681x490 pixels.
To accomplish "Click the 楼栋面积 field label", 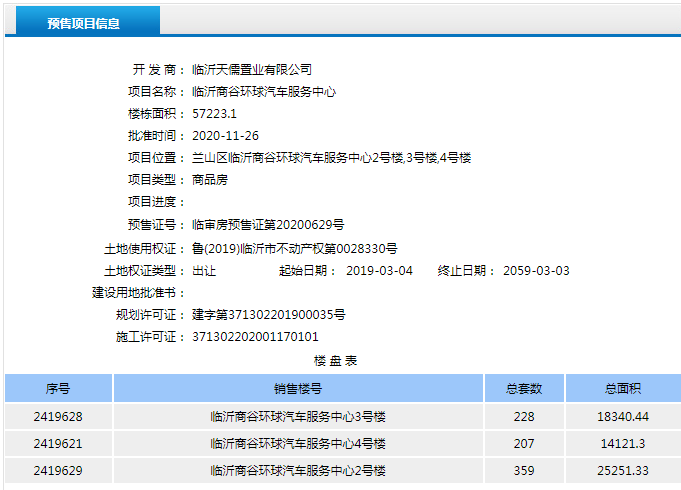I will 156,114.
